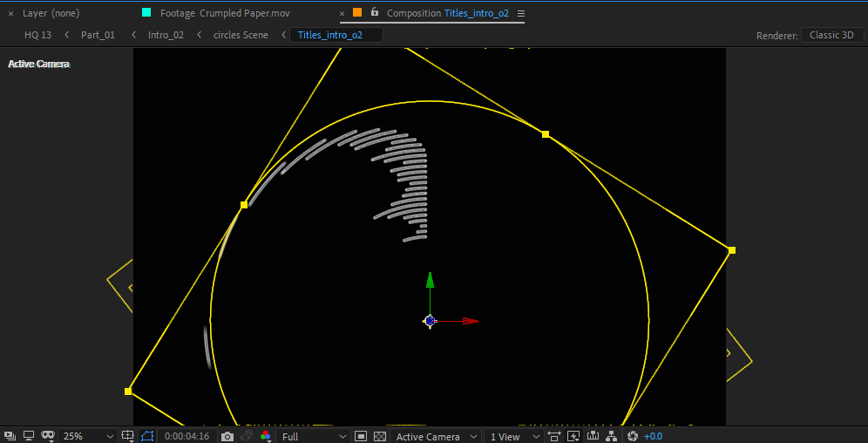The image size is (868, 443).
Task: Open the 25% magnification ratio dropdown
Action: pyautogui.click(x=87, y=436)
